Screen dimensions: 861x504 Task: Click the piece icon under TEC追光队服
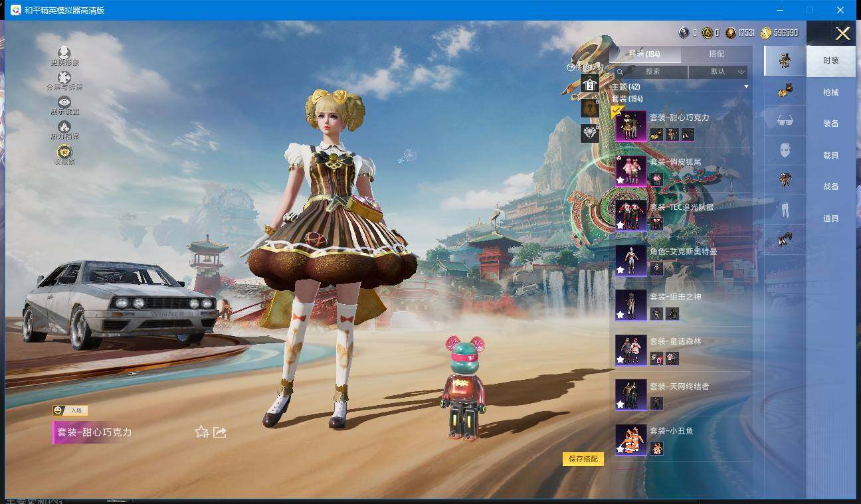pyautogui.click(x=656, y=224)
